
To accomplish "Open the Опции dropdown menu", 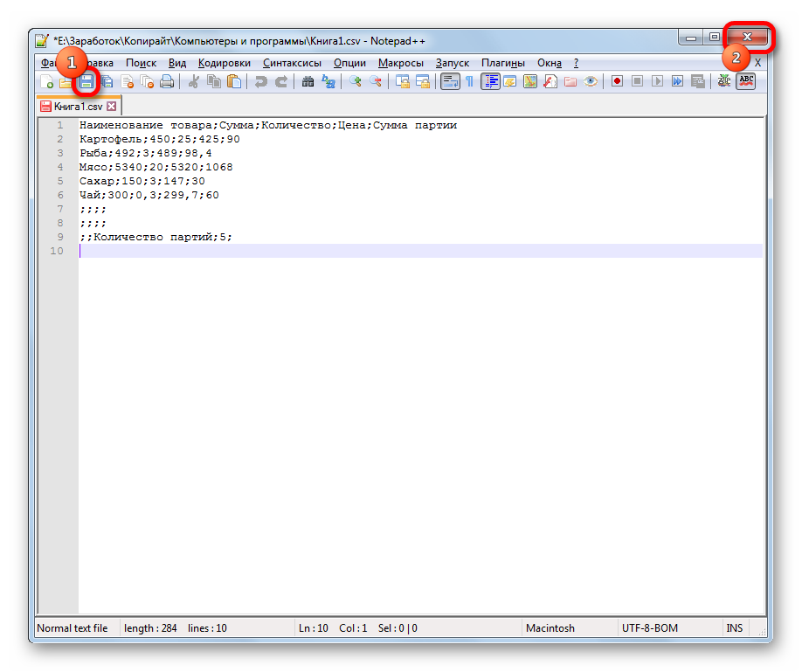I will point(349,63).
